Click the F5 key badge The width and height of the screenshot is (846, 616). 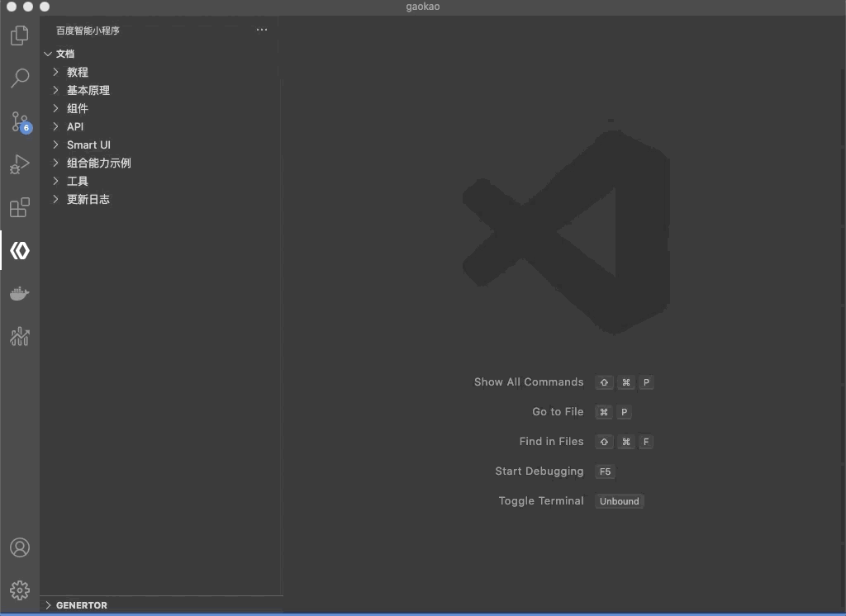[x=605, y=471]
